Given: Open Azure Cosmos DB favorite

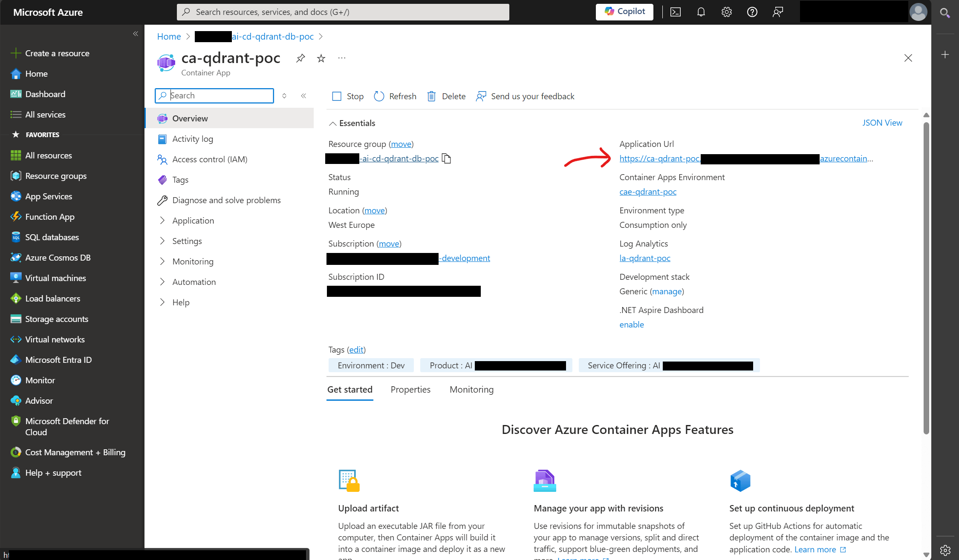Looking at the screenshot, I should coord(51,258).
